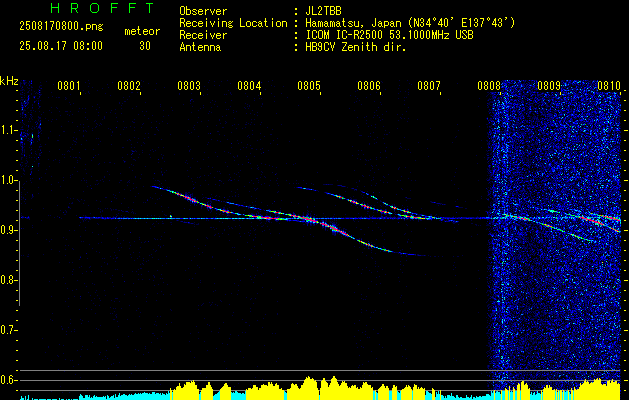Viewport: 629px width, 400px height.
Task: Click the 0805 time marker
Action: [309, 85]
